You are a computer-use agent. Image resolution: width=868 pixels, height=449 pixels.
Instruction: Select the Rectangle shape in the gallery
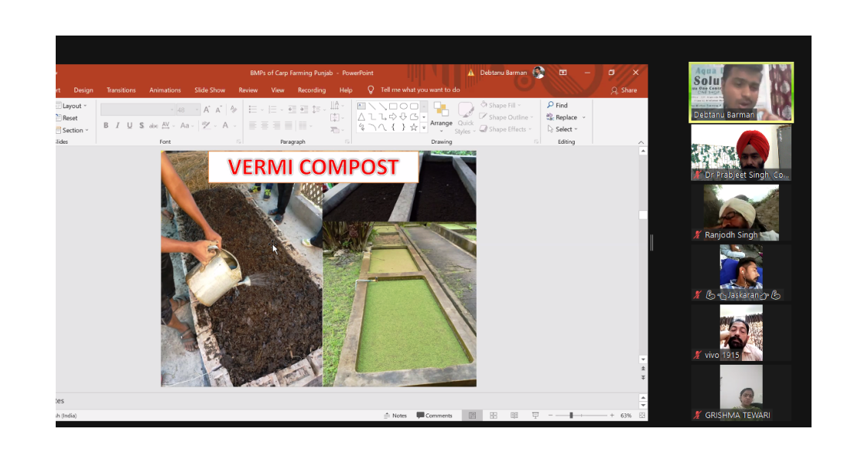[x=393, y=106]
